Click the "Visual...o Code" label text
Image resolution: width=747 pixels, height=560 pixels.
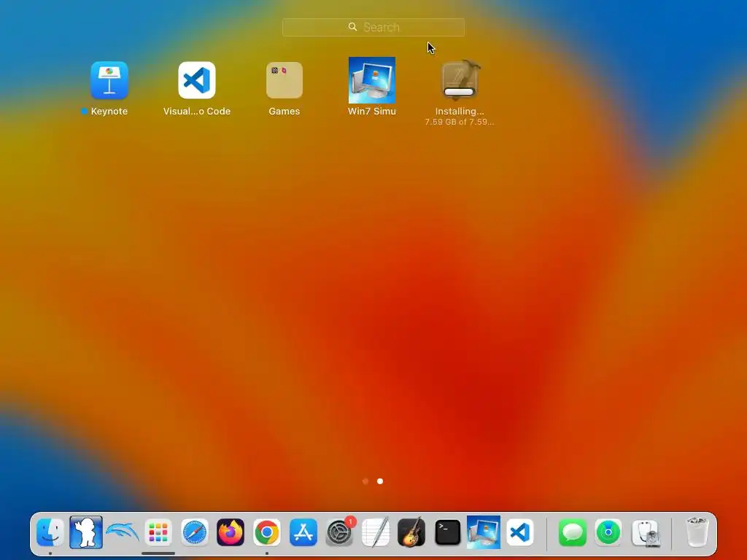click(197, 111)
